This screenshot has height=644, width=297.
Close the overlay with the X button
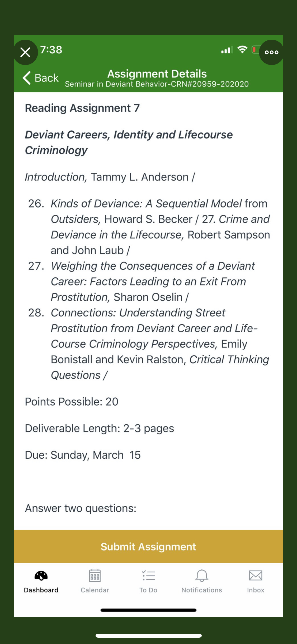tap(25, 52)
